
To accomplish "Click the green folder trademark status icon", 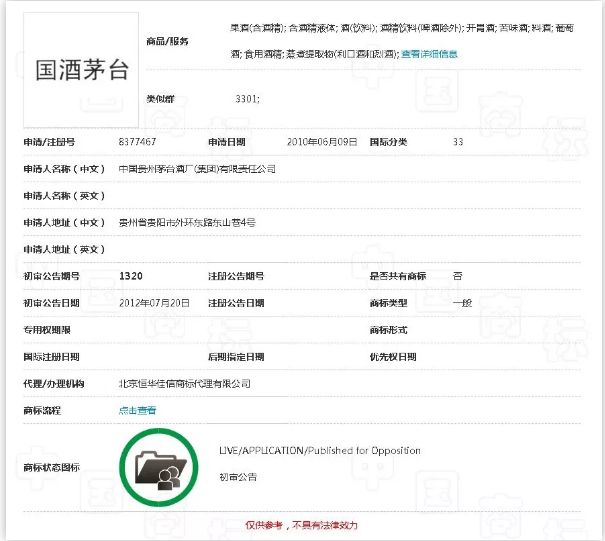I will click(x=159, y=467).
